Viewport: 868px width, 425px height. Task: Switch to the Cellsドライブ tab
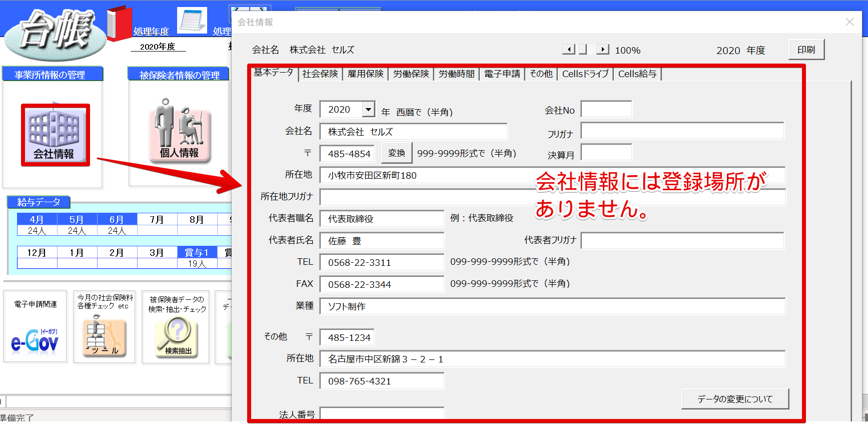coord(585,74)
